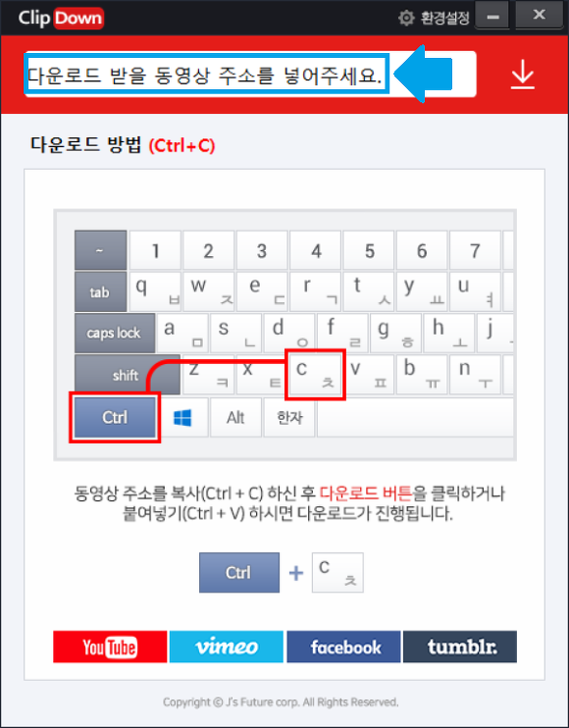Click the red 다운로드 버튼 text
Image resolution: width=569 pixels, height=728 pixels.
coord(366,494)
